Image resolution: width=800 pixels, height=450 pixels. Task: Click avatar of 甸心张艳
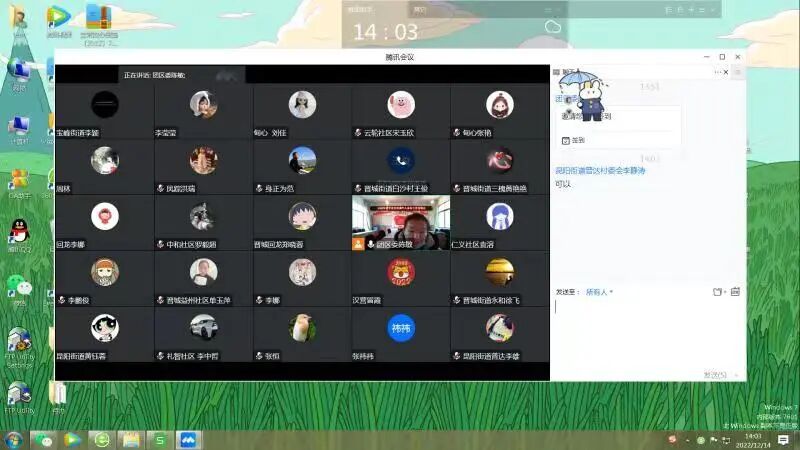click(x=499, y=105)
